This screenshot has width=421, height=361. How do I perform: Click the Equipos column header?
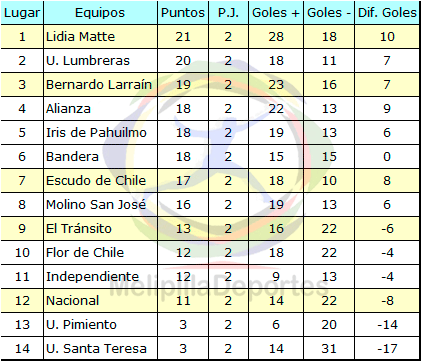coord(100,13)
